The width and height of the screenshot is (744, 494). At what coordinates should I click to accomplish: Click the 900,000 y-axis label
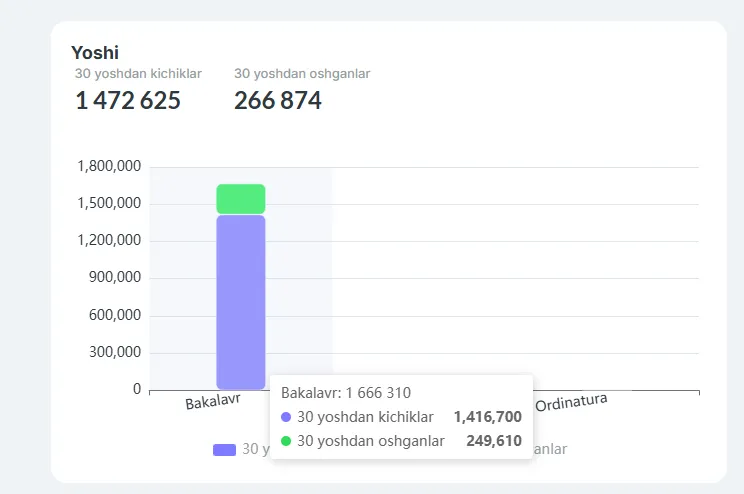tap(115, 278)
